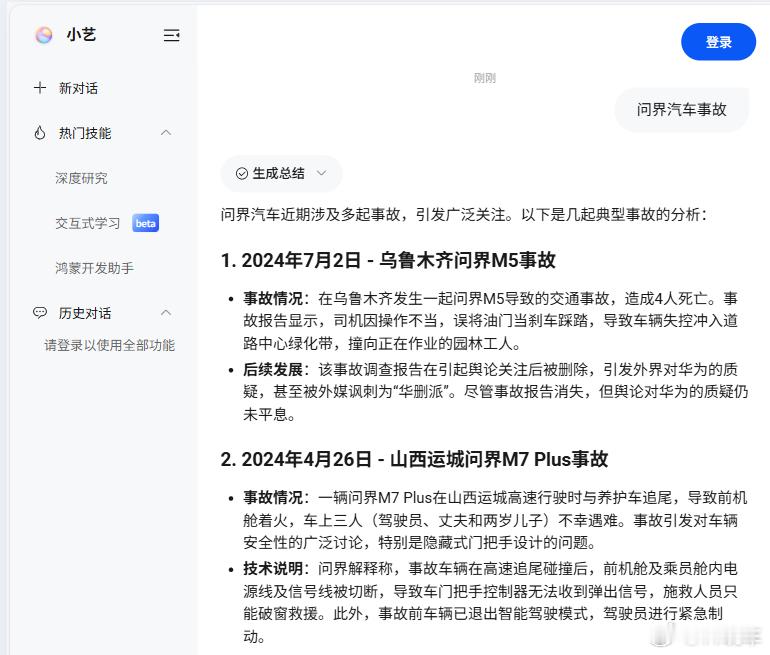Click the first 事故情况 bold label under 乌鲁木齐
Image resolution: width=770 pixels, height=655 pixels.
coord(273,299)
